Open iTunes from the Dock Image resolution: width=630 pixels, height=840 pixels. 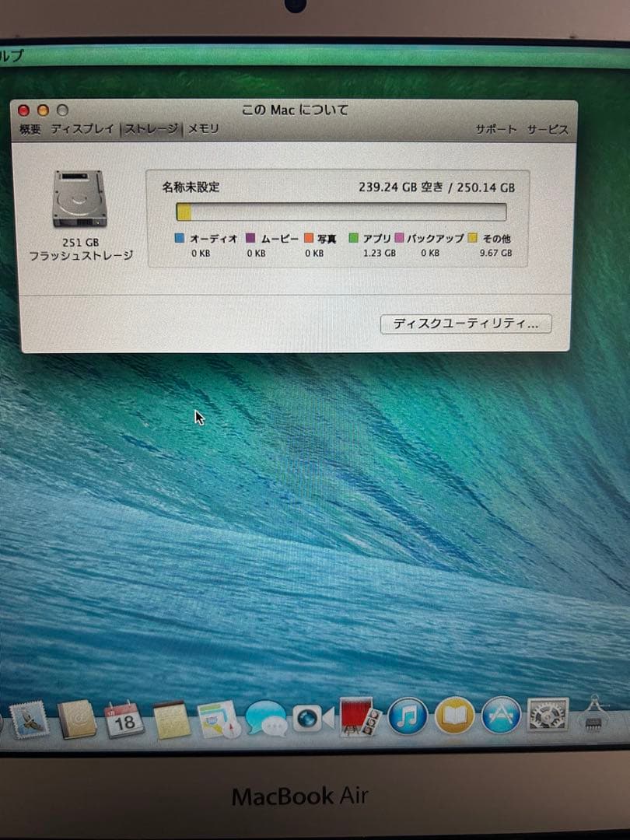[x=408, y=716]
